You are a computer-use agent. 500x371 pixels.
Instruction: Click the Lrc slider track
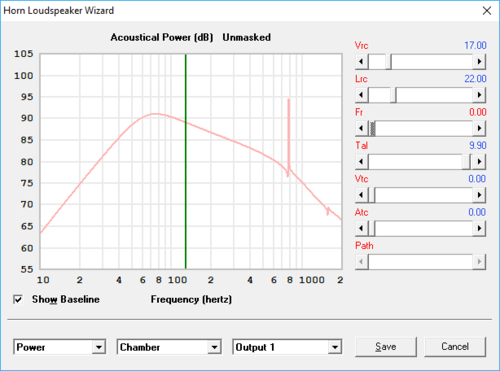[434, 95]
